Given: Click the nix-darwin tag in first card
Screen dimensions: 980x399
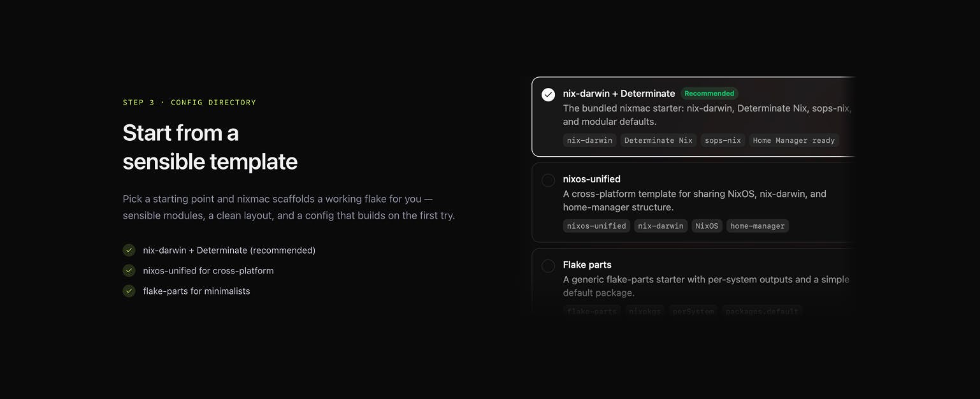Looking at the screenshot, I should pos(589,140).
